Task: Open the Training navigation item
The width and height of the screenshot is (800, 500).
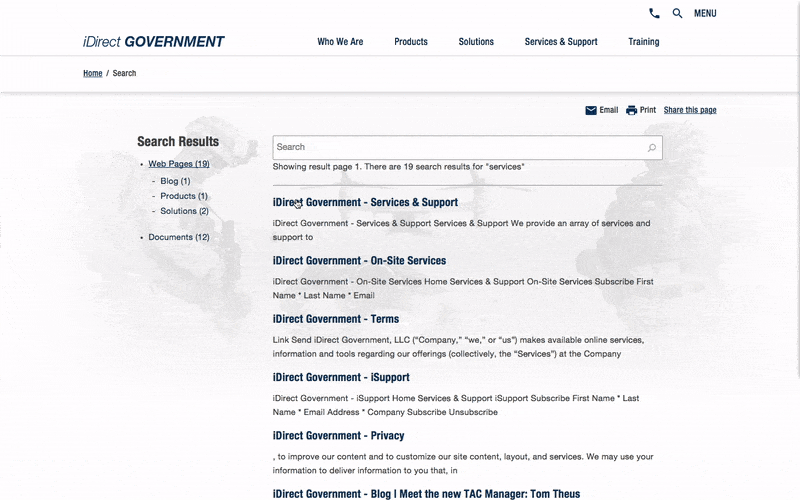Action: pyautogui.click(x=643, y=42)
